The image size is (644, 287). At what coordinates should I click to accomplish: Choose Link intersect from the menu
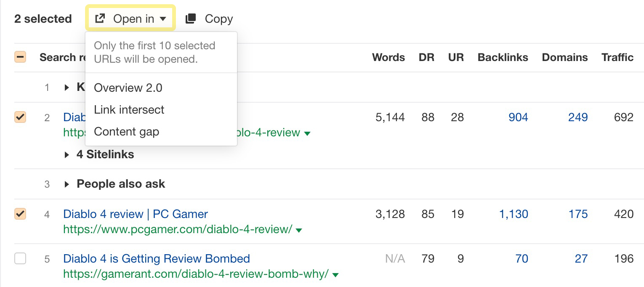129,109
